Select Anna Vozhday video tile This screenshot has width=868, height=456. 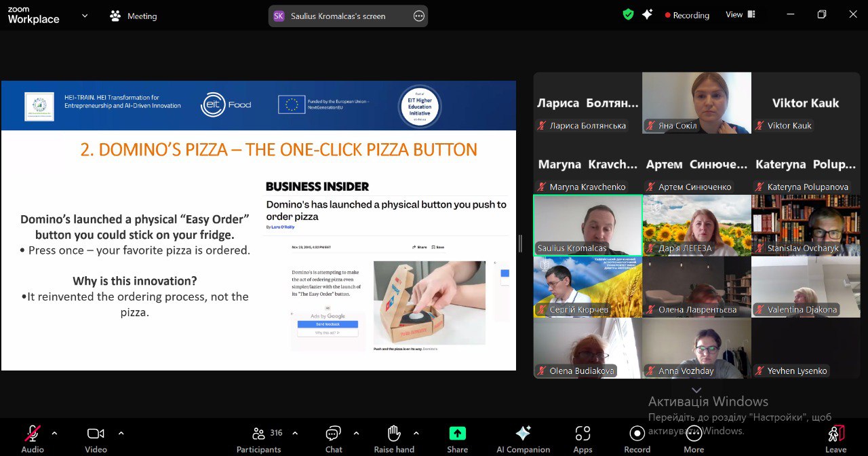(696, 348)
